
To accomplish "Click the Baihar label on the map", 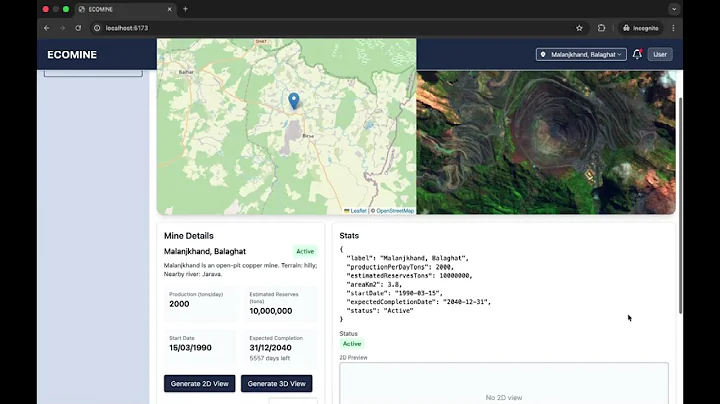I will (186, 72).
